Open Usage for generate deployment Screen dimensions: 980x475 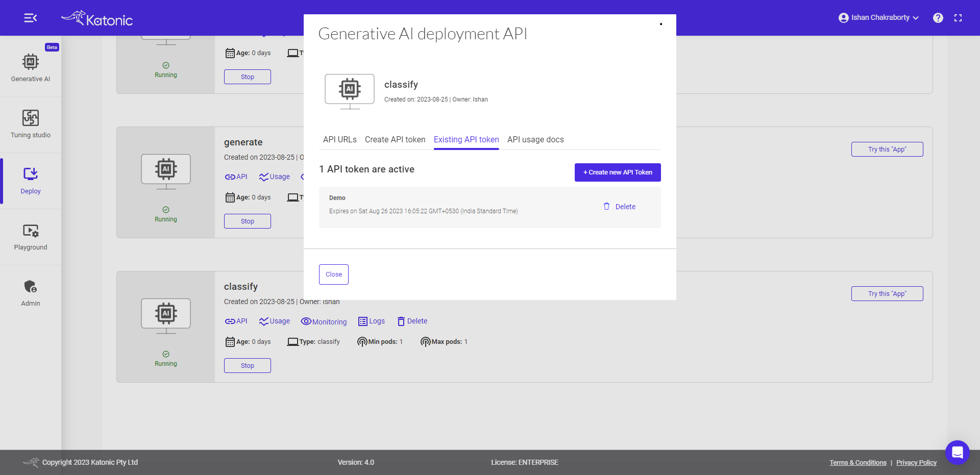coord(275,177)
